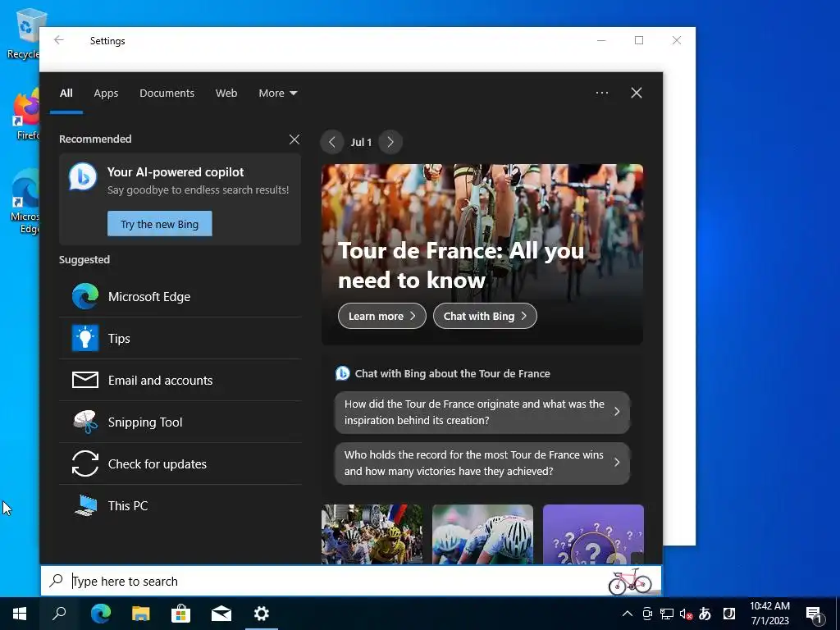Open Microsoft Edge from the taskbar
The height and width of the screenshot is (630, 840).
(101, 614)
